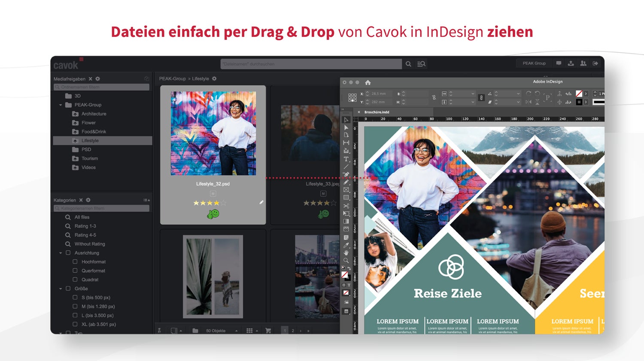Click the rotate 90° clockwise icon
This screenshot has width=644, height=361.
[x=529, y=93]
